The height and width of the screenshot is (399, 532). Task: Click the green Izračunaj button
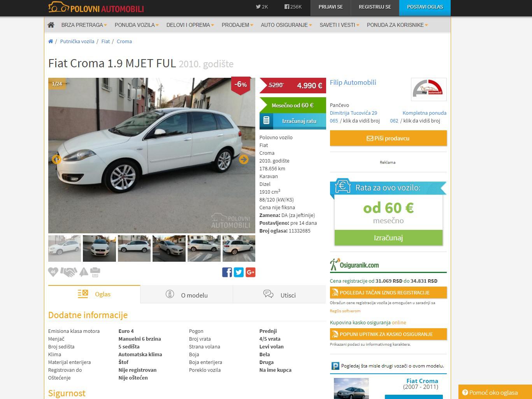(x=388, y=238)
